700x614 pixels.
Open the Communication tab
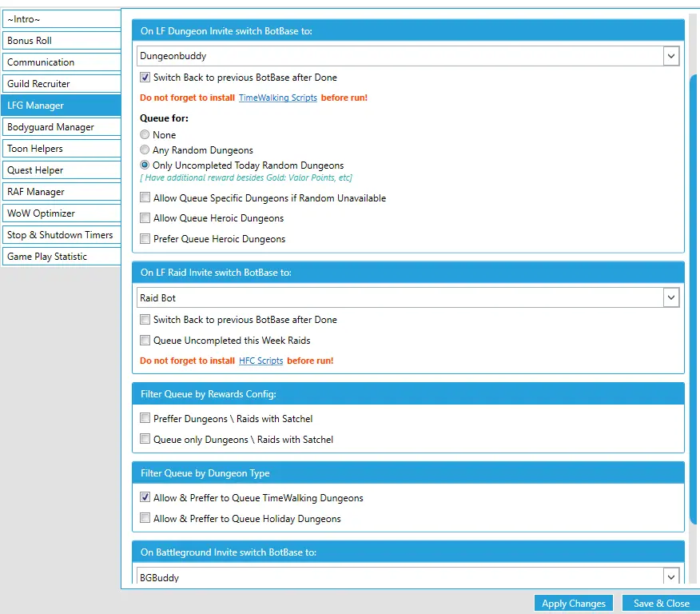pyautogui.click(x=62, y=62)
